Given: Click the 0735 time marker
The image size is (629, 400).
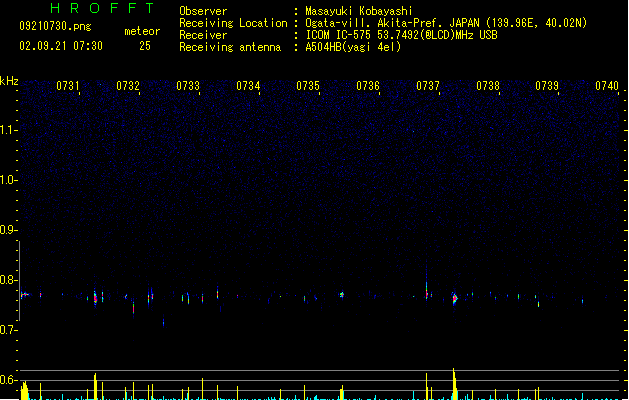Looking at the screenshot, I should coord(308,86).
